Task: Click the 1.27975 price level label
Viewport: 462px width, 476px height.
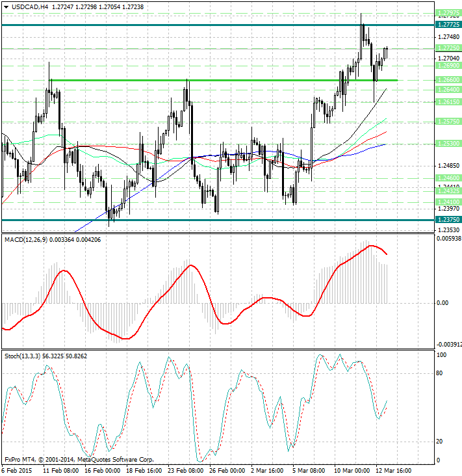Action: (448, 13)
